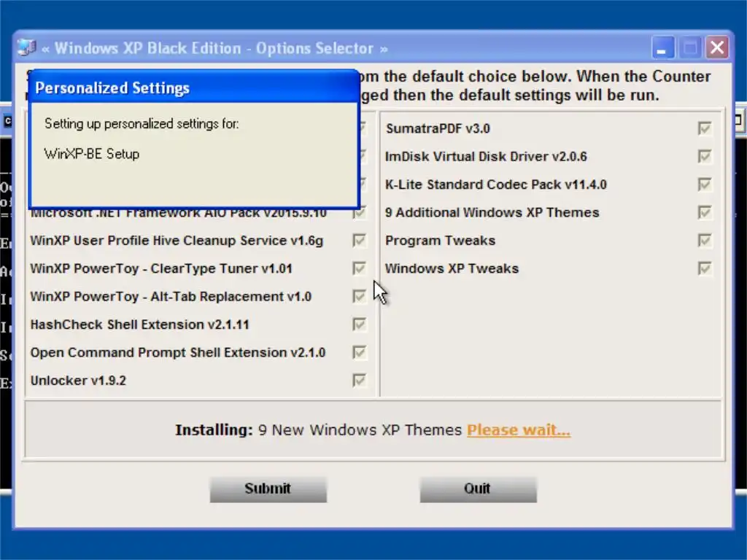Screen dimensions: 747x560
Task: Select 'WinXP PowerToy - ClearType Tuner v1.01' label
Action: point(161,268)
